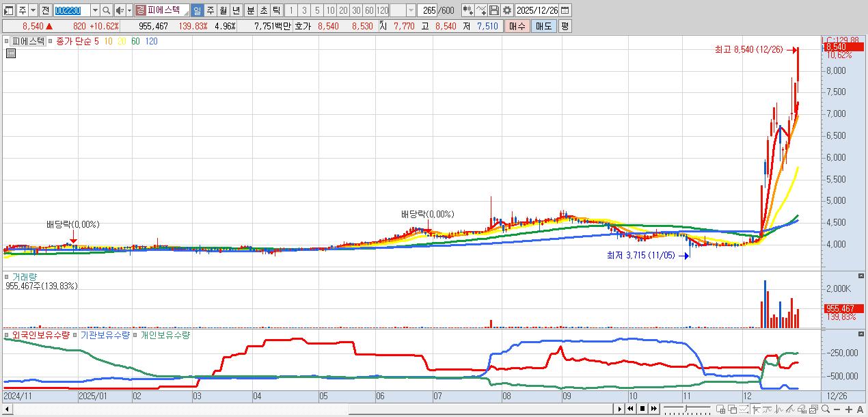Click the 매도 sell button
The height and width of the screenshot is (417, 868).
pos(543,26)
